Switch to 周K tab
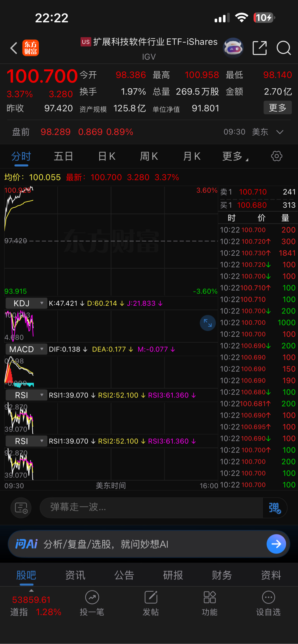Viewport: 298px width, 644px height. tap(149, 156)
